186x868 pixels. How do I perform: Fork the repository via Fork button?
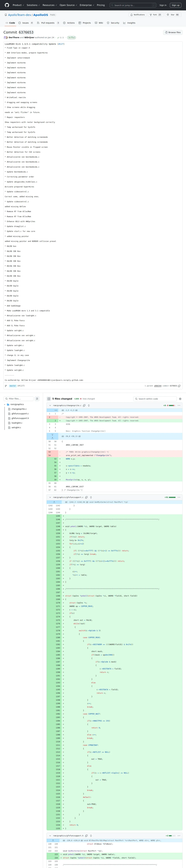[155, 15]
